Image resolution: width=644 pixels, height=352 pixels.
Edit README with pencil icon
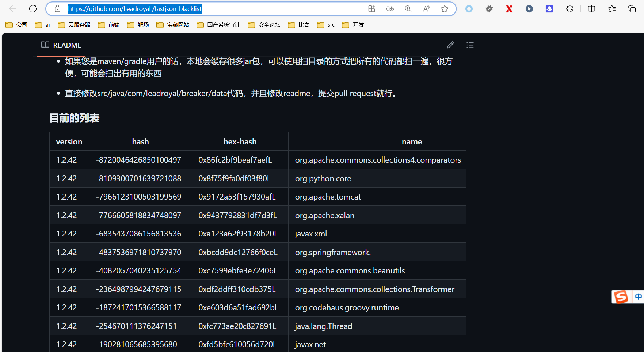click(450, 45)
